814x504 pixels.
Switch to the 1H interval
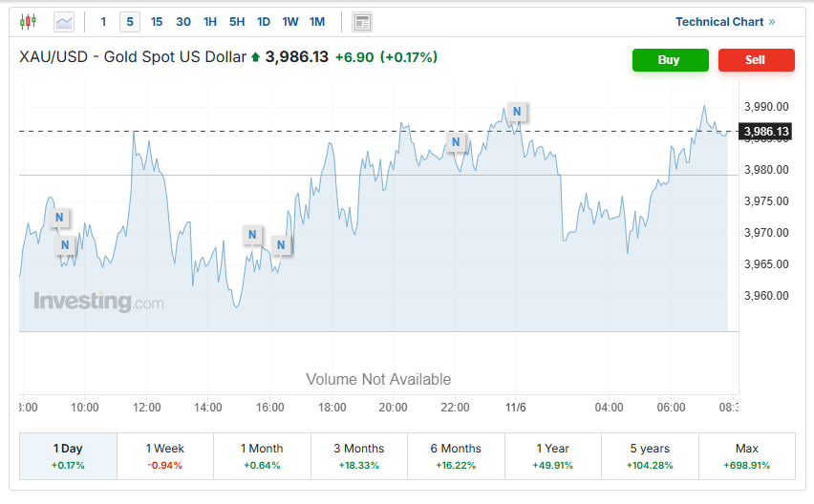(x=210, y=21)
